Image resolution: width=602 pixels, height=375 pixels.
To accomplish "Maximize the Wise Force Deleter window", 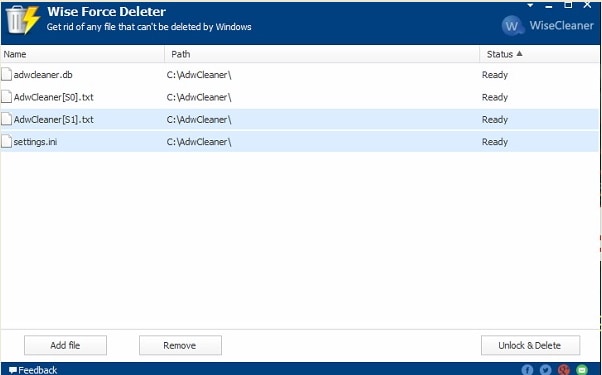I will click(568, 5).
